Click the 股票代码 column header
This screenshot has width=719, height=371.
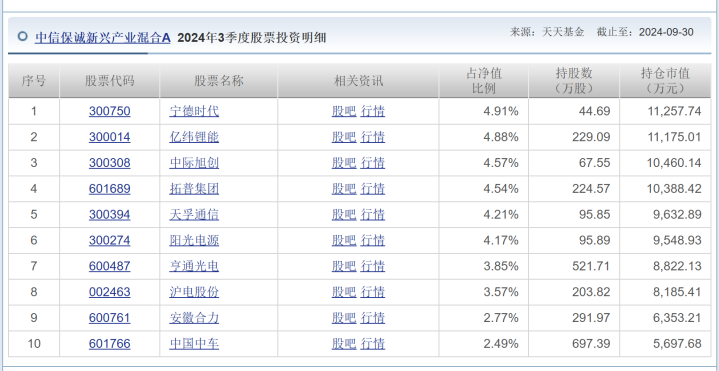110,81
